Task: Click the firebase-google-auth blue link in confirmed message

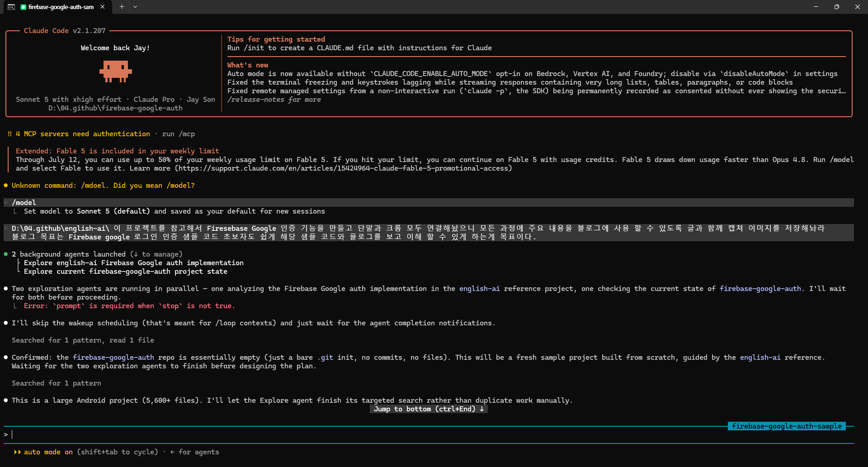Action: point(113,357)
